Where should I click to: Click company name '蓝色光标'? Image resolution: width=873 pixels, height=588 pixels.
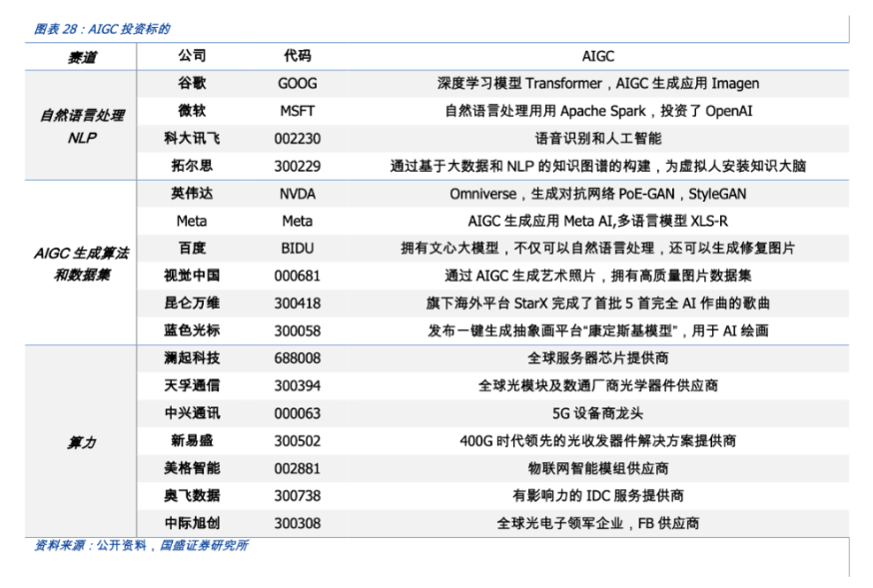(x=192, y=330)
